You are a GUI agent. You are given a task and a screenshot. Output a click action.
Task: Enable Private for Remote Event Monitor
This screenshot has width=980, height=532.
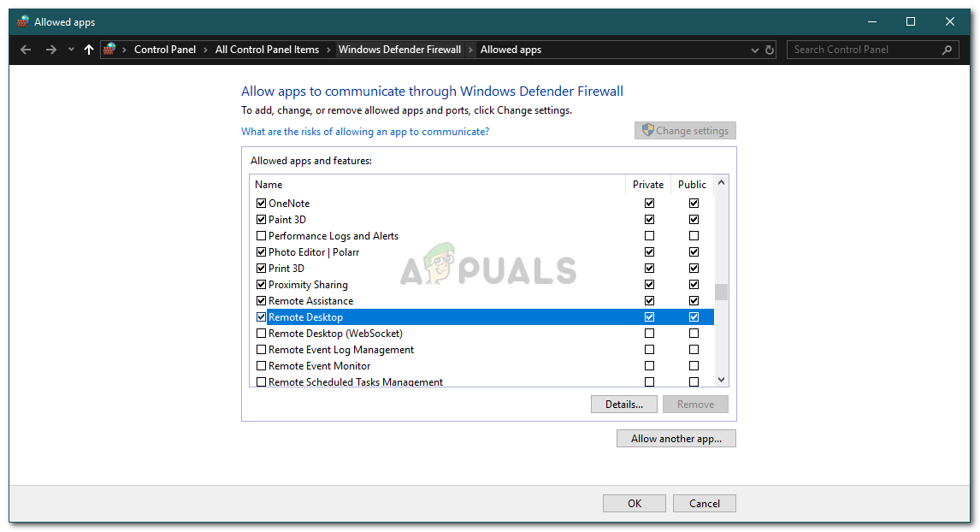[649, 366]
